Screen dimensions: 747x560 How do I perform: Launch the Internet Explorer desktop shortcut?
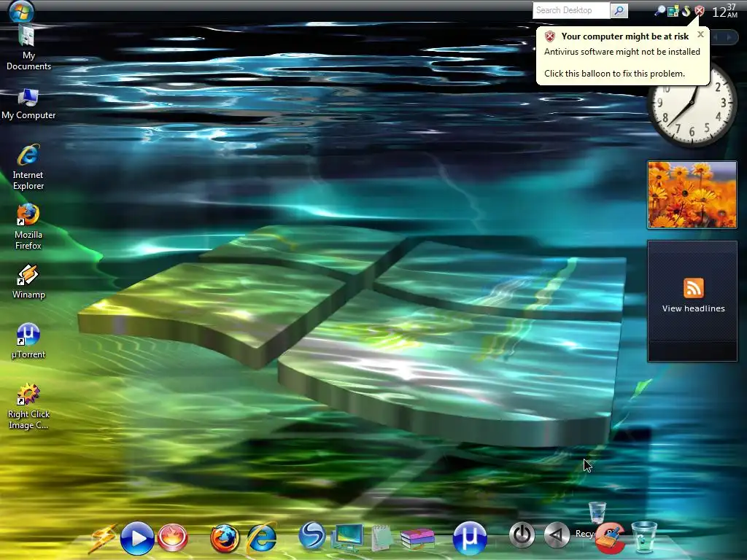point(28,167)
